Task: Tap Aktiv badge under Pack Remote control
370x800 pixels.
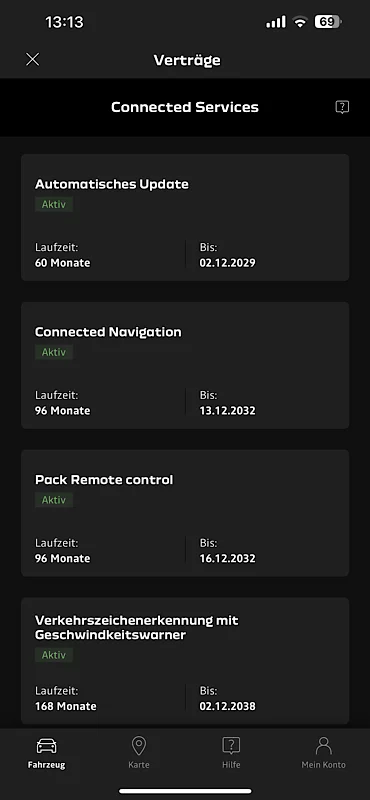Action: (54, 500)
